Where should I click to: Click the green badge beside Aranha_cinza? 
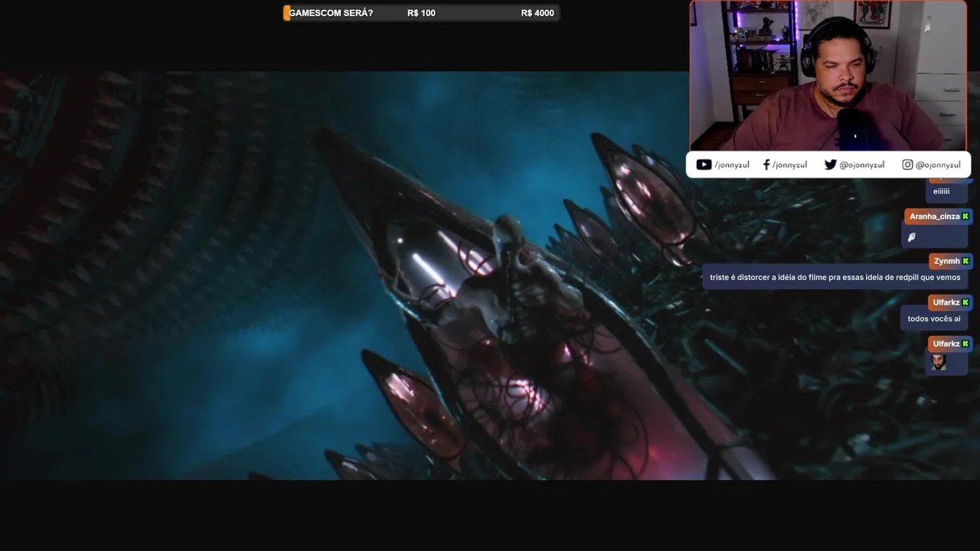pyautogui.click(x=965, y=217)
